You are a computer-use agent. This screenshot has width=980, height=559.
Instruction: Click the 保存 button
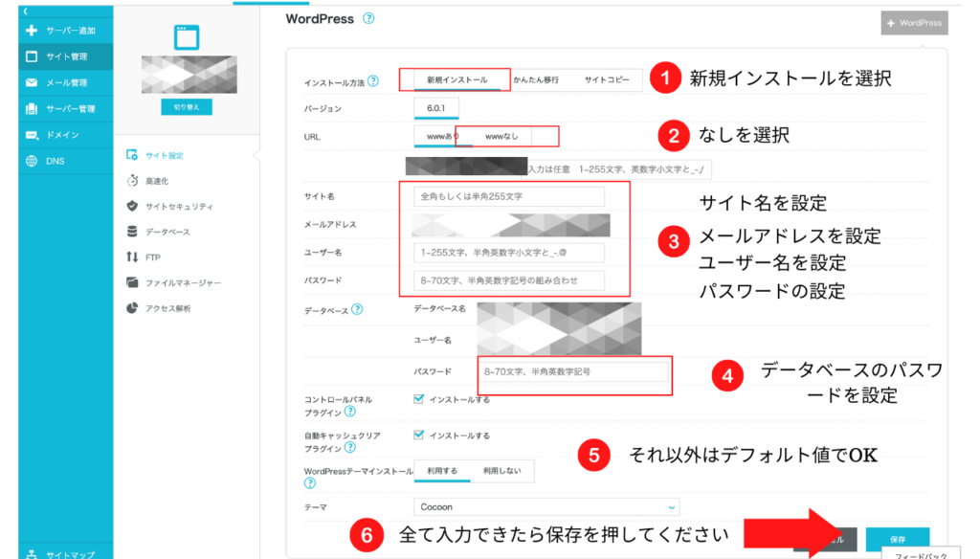pyautogui.click(x=897, y=541)
